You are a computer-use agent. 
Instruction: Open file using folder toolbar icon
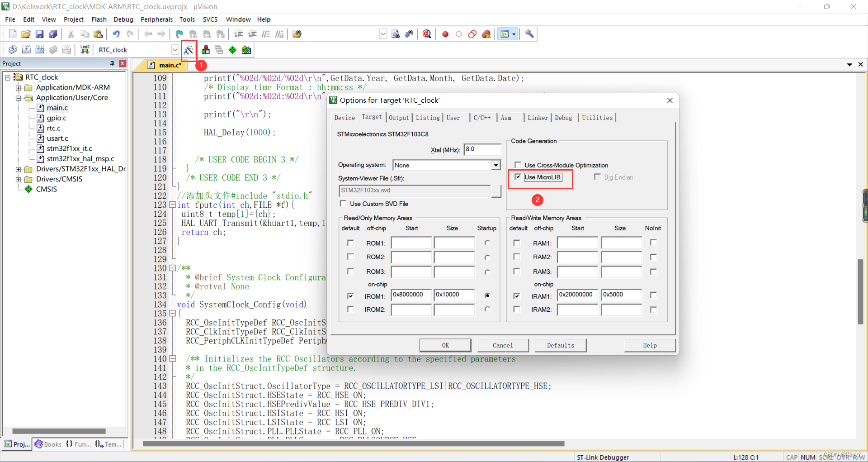[26, 34]
